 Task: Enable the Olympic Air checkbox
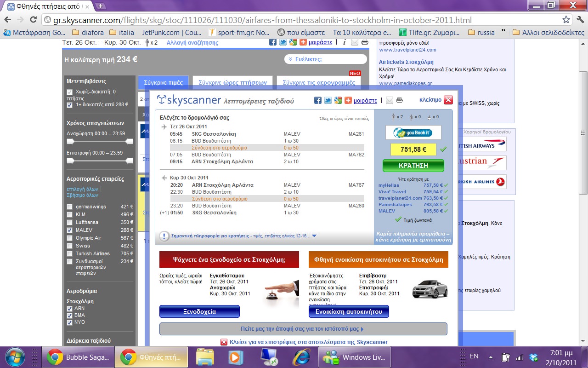[x=70, y=238]
